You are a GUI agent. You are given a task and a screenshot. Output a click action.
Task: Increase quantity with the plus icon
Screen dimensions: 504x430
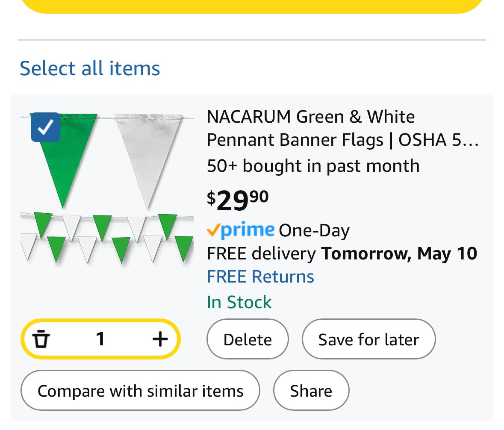point(160,339)
